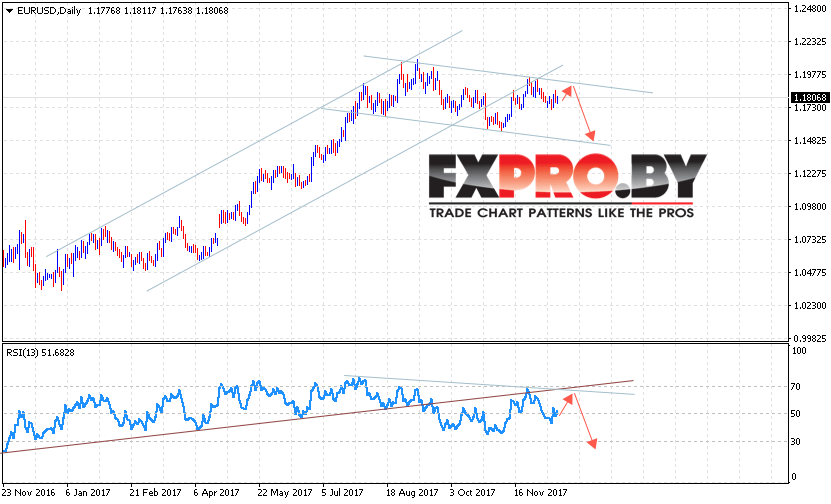The width and height of the screenshot is (831, 504).
Task: Click the 18 Aug 2017 date label
Action: (x=412, y=492)
